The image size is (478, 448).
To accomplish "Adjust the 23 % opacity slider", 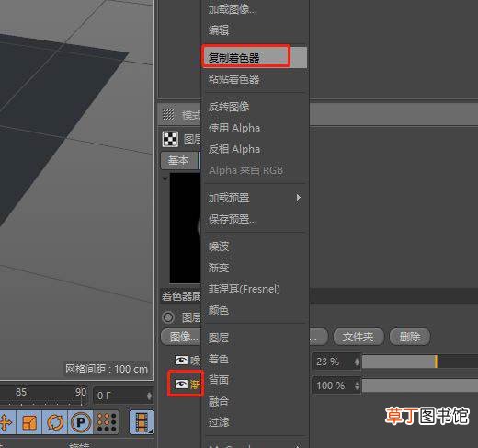I will (x=420, y=362).
